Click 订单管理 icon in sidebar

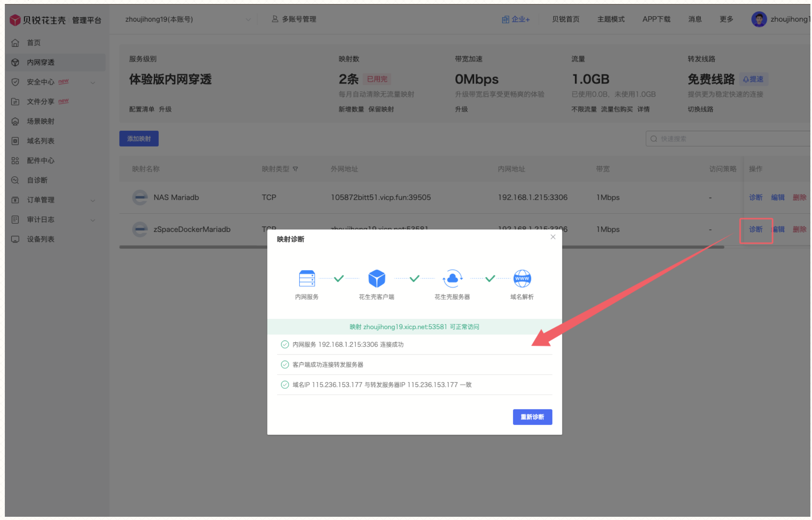coord(15,200)
